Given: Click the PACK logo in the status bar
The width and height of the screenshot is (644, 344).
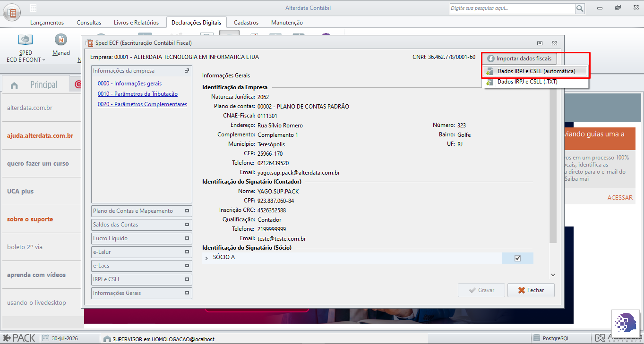Looking at the screenshot, I should click(19, 338).
